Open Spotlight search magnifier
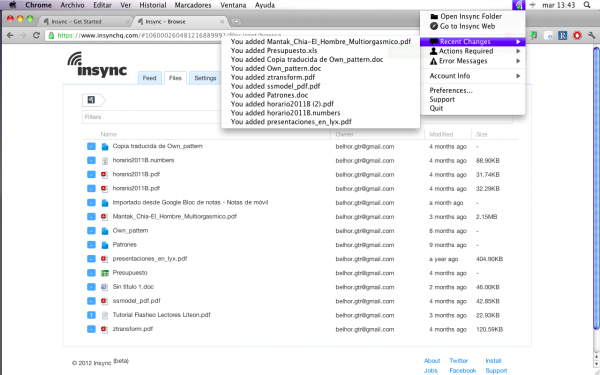The width and height of the screenshot is (600, 375). pos(587,5)
